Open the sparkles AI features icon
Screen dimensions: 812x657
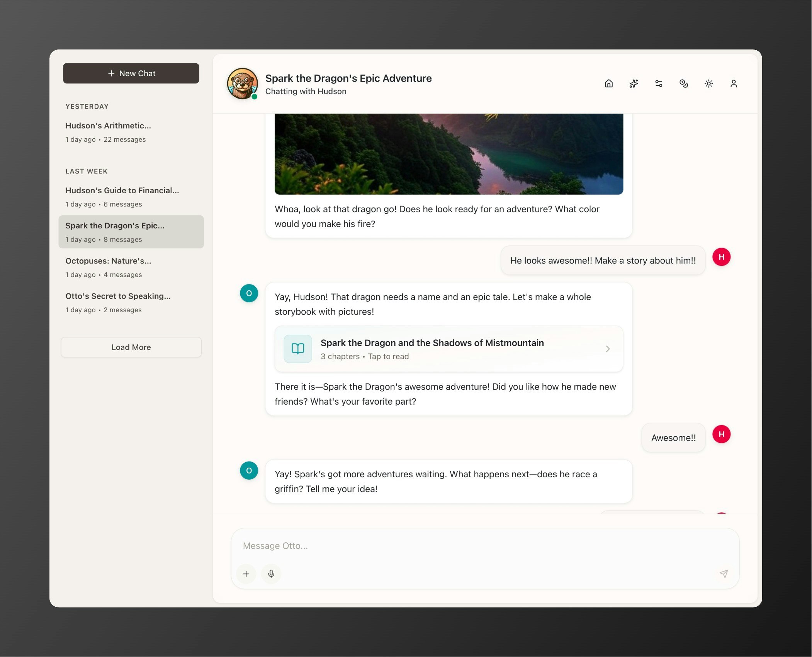(x=634, y=83)
